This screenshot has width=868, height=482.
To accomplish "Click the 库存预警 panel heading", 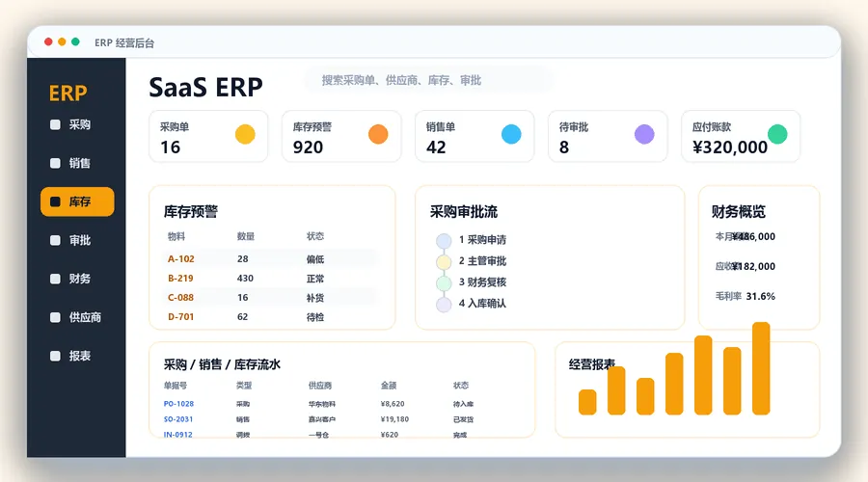I will click(191, 211).
